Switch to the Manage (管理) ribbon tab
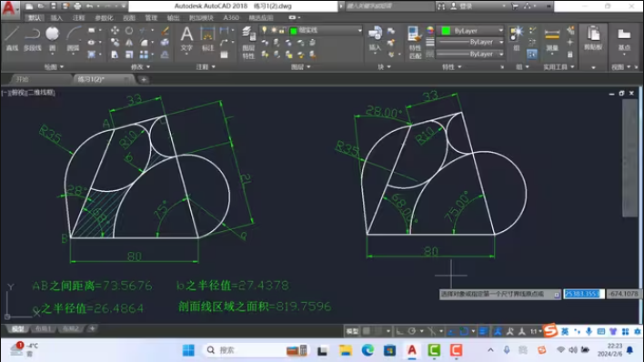Image resolution: width=644 pixels, height=362 pixels. point(151,17)
